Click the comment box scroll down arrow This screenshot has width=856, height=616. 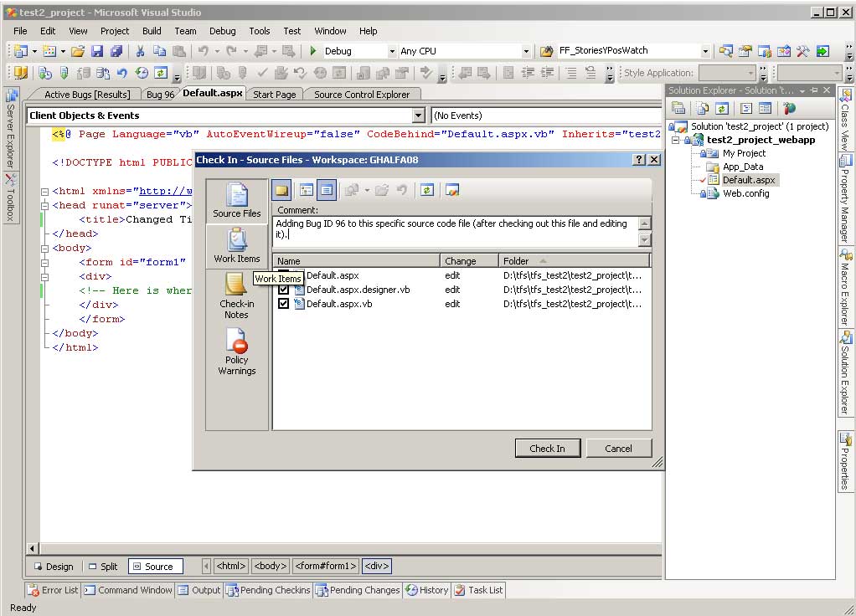pyautogui.click(x=645, y=239)
